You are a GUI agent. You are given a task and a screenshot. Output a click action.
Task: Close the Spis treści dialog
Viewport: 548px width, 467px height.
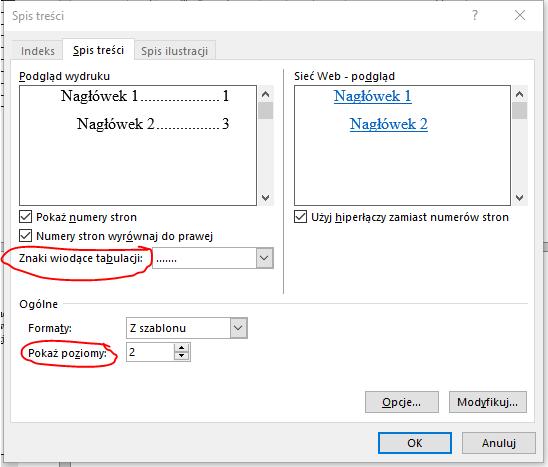pos(520,15)
